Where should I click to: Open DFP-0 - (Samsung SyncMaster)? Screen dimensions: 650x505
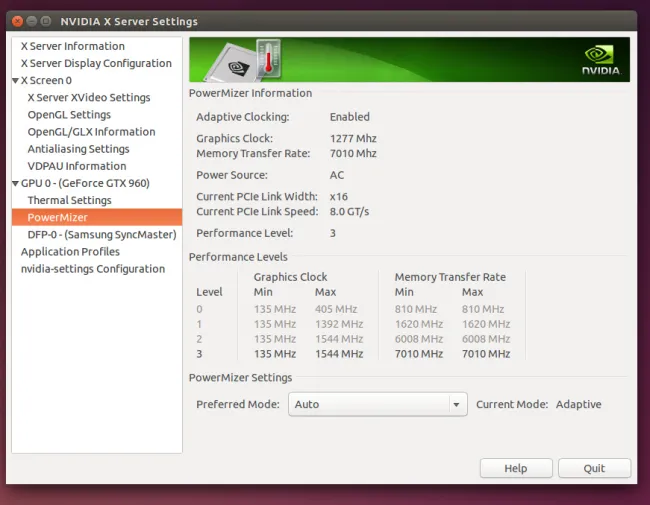102,235
